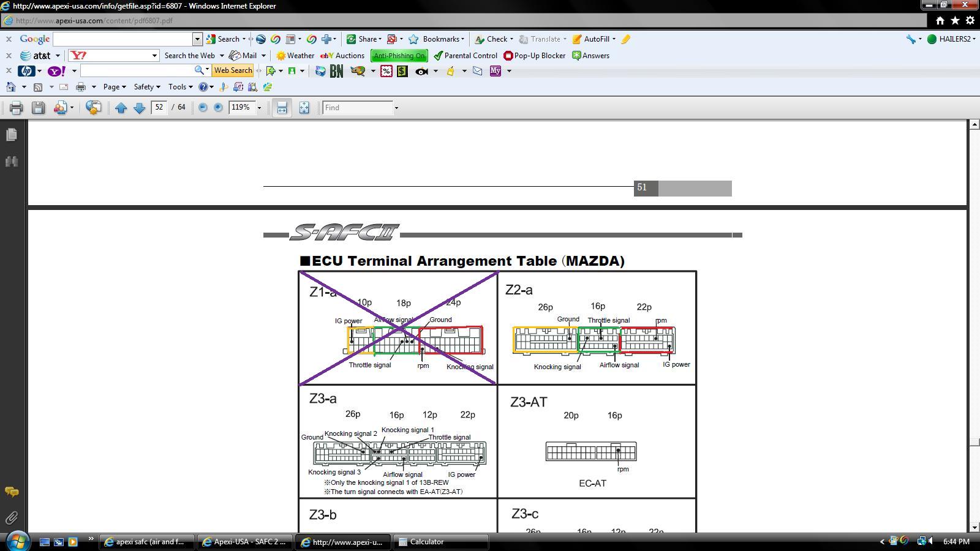Screen dimensions: 980x551
Task: Open the binoculars search panel
Action: click(12, 162)
